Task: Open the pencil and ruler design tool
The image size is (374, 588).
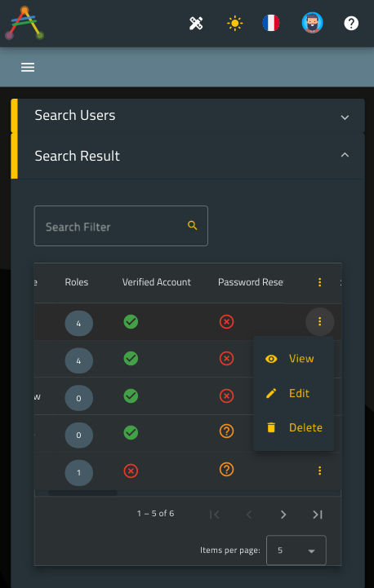Action: [x=196, y=24]
